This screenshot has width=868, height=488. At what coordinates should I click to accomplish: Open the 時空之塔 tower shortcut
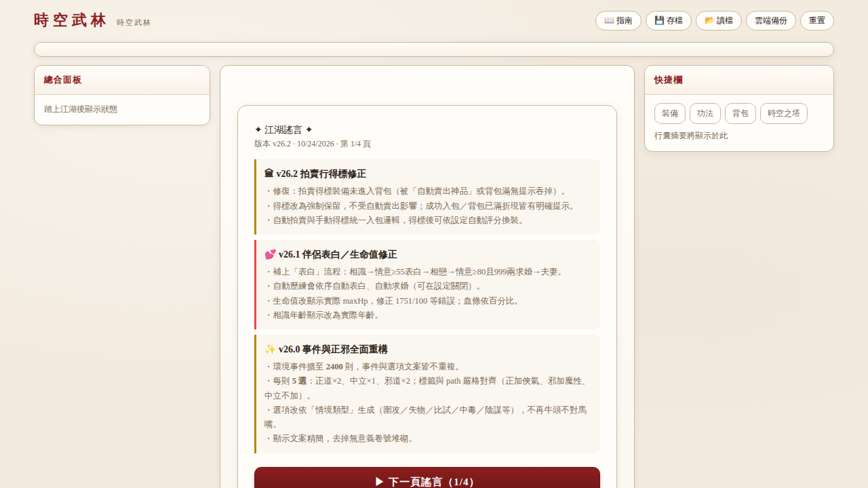tap(783, 113)
